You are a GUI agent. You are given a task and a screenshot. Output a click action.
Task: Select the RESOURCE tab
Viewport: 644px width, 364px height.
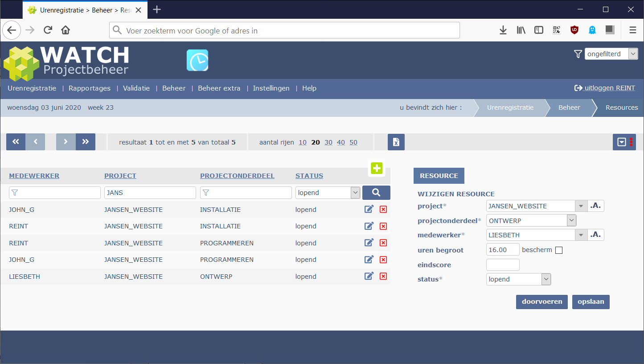pos(439,176)
